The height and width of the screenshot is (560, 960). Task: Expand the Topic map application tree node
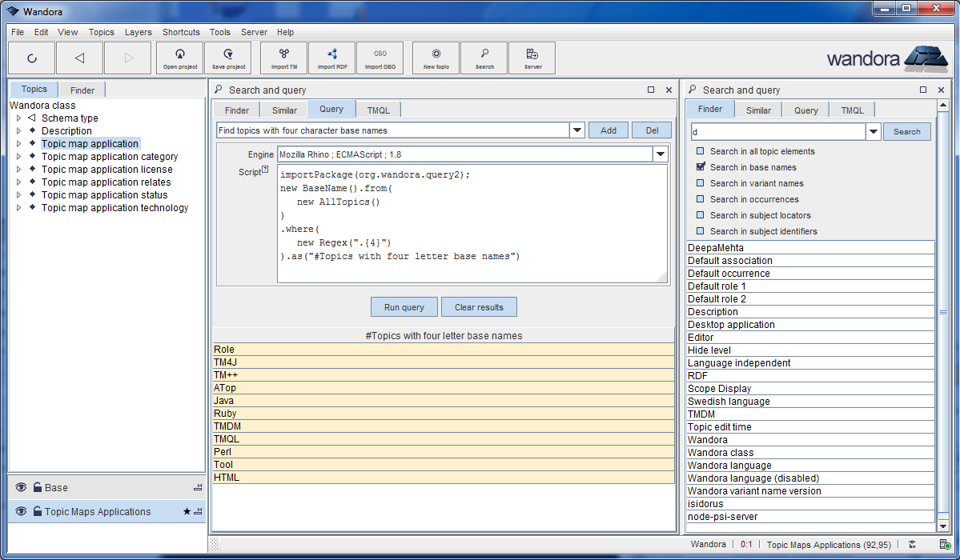pyautogui.click(x=18, y=144)
